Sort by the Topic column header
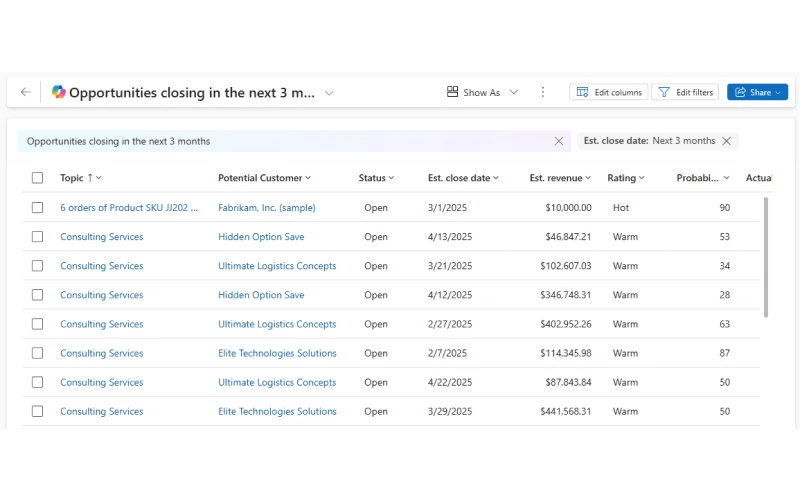Viewport: 800px width, 500px height. pyautogui.click(x=80, y=178)
